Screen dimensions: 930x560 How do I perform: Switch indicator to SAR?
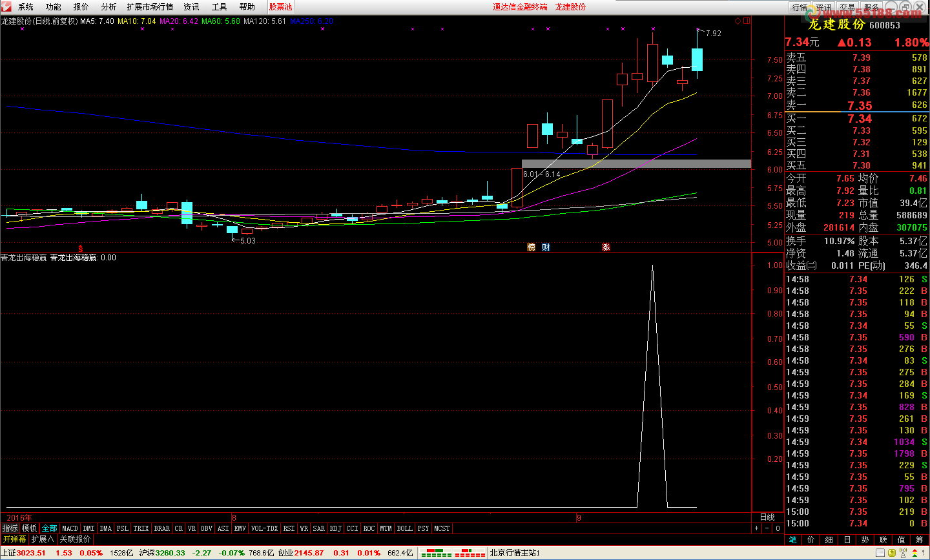319,528
